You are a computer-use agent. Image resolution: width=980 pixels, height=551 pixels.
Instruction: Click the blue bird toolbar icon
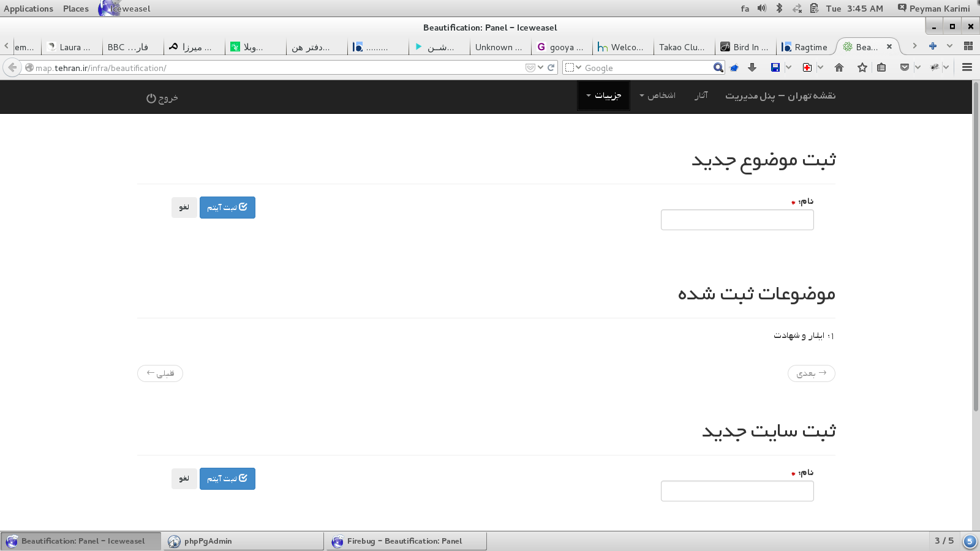(x=734, y=68)
